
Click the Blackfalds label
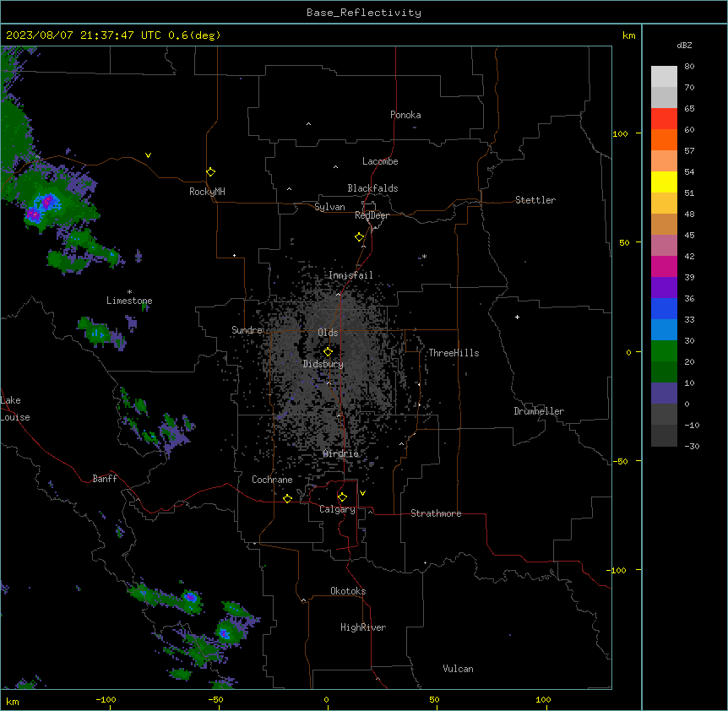click(372, 188)
